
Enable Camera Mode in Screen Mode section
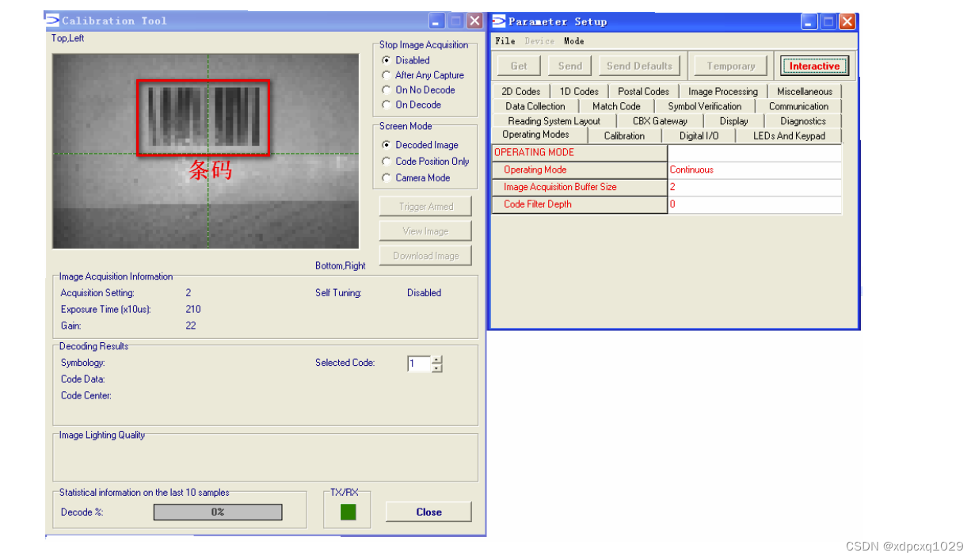pos(387,177)
